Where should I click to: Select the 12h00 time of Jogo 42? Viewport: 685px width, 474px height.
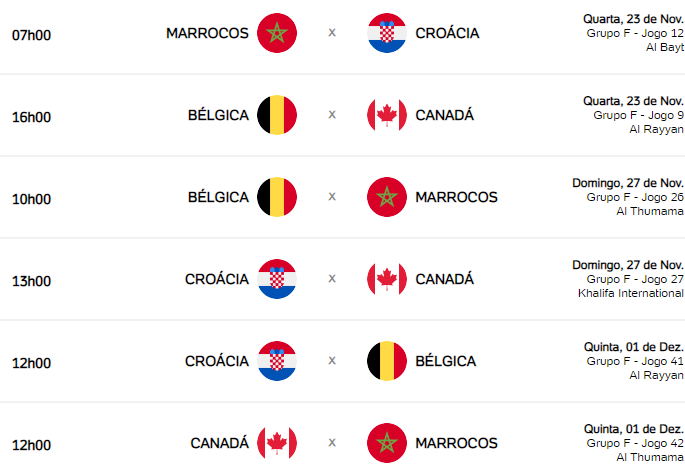[x=31, y=445]
